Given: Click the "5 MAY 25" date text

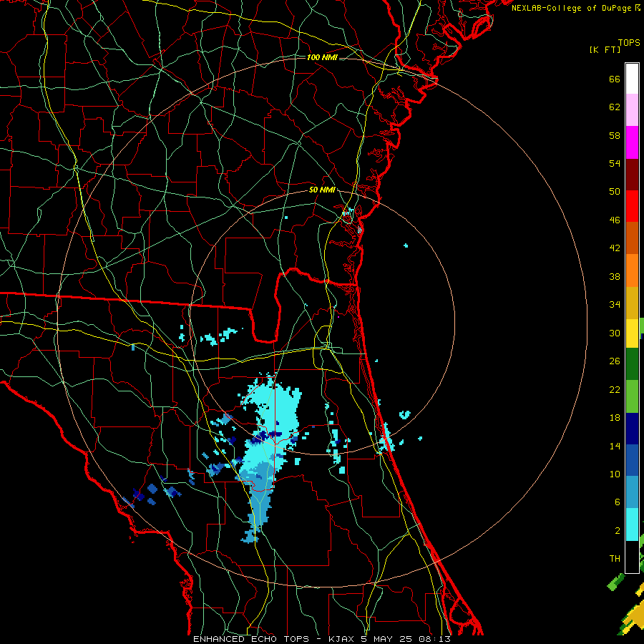Looking at the screenshot, I should 386,639.
